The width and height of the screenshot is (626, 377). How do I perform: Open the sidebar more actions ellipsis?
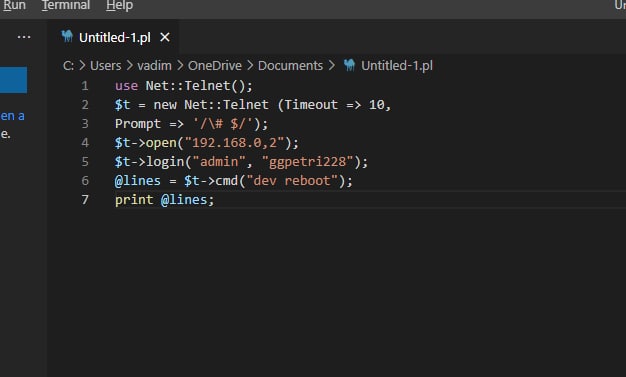pos(24,37)
